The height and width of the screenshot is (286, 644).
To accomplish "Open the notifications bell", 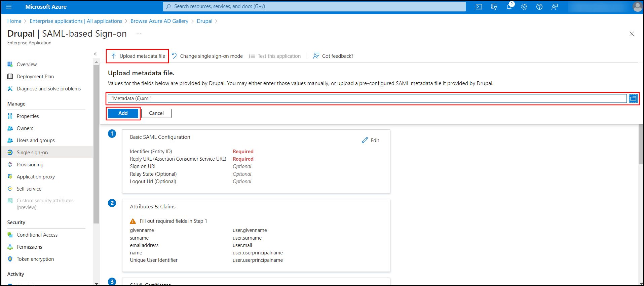I will 509,7.
